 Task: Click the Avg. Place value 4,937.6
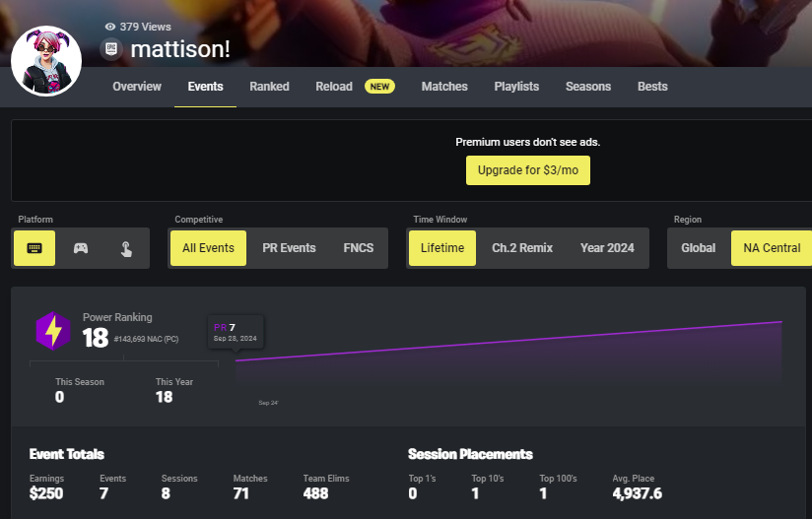(637, 493)
